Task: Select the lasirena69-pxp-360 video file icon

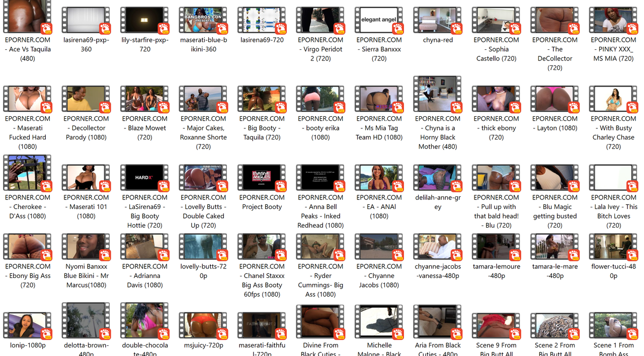Action: click(x=86, y=20)
